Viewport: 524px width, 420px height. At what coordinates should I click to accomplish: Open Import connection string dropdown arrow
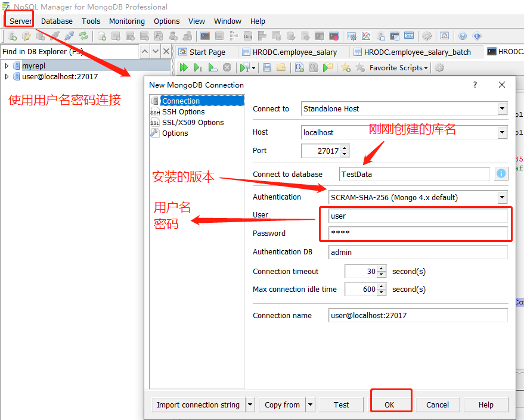click(250, 405)
